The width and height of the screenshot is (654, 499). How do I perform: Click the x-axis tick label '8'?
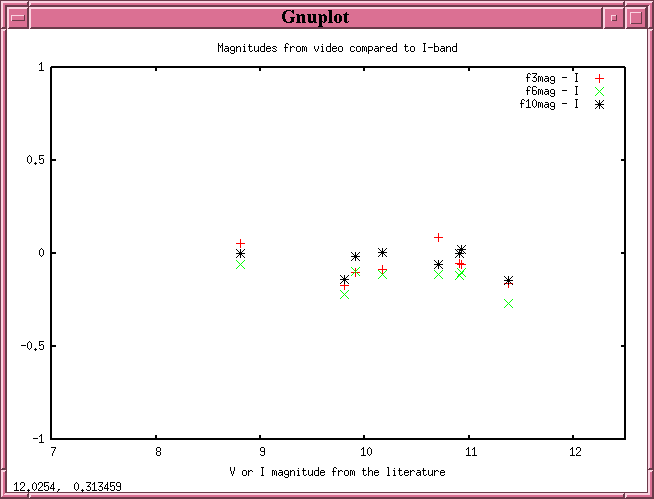coord(158,452)
